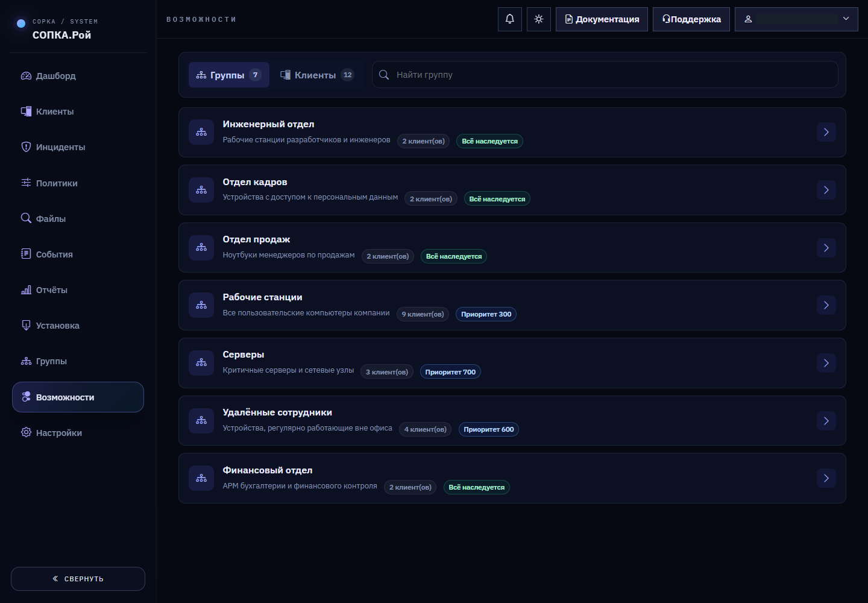Switch to the Группы tab
This screenshot has width=868, height=603.
(229, 75)
